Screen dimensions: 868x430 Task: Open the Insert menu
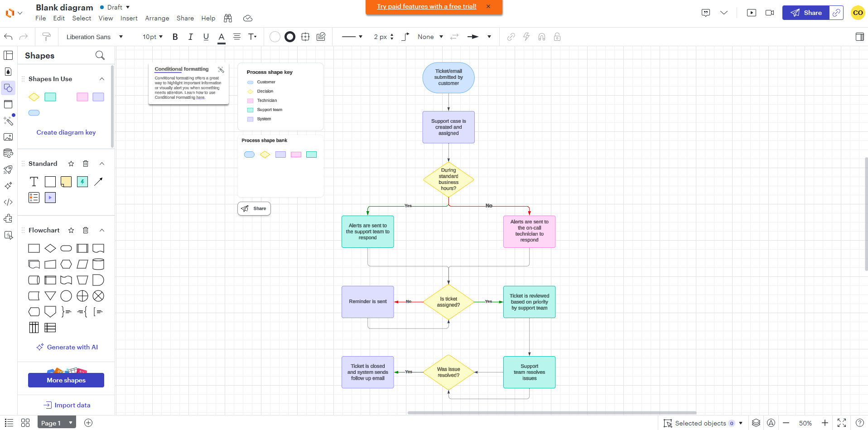[x=129, y=18]
